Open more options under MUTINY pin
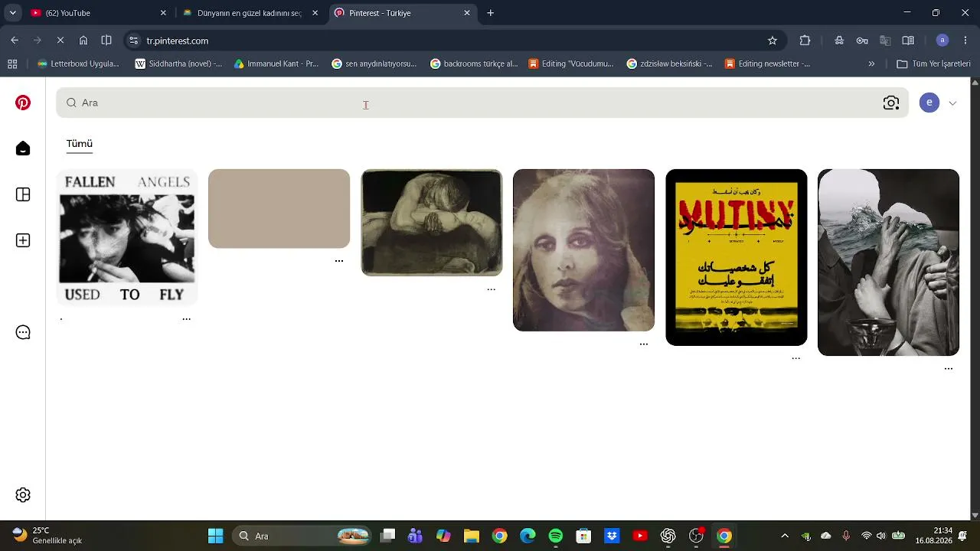The height and width of the screenshot is (551, 980). point(796,358)
